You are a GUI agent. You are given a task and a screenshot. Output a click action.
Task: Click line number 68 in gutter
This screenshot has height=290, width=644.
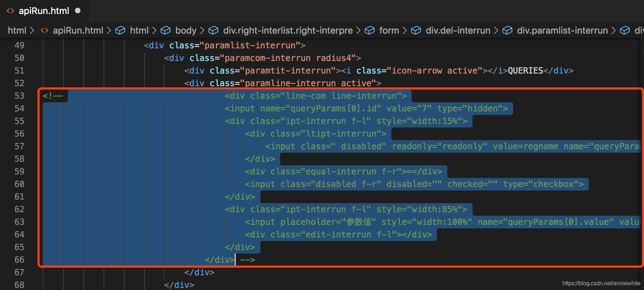tap(20, 285)
